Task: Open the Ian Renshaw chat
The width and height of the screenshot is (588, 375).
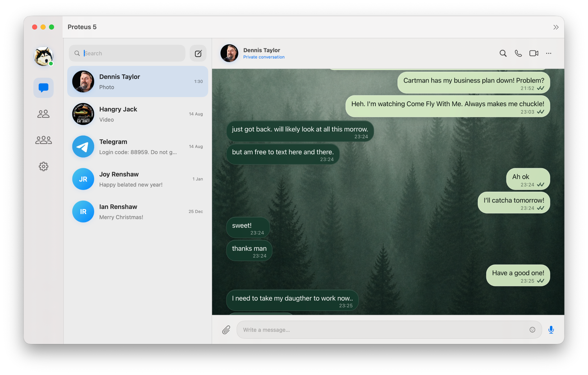Action: point(138,211)
